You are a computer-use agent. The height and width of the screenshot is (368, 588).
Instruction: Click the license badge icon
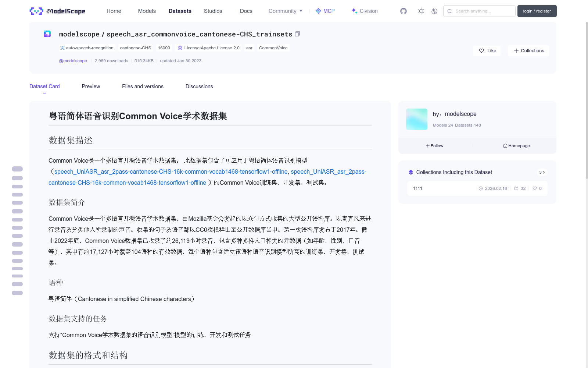(x=180, y=48)
